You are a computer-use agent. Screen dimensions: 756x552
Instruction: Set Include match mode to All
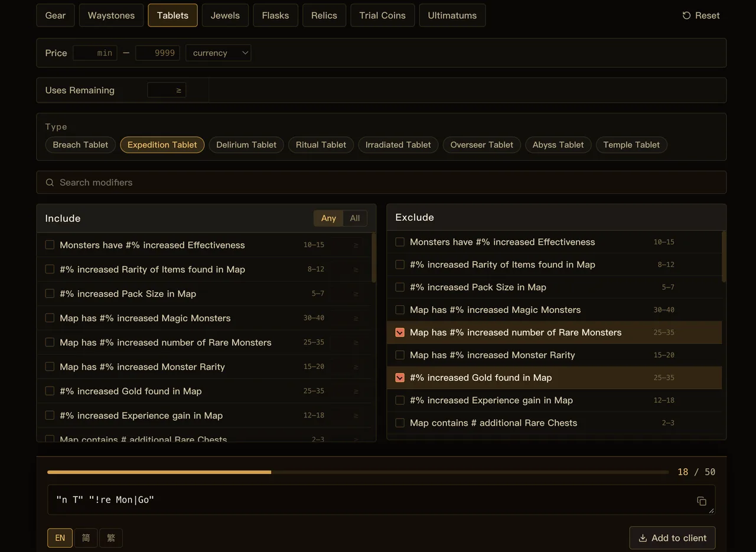pyautogui.click(x=355, y=218)
